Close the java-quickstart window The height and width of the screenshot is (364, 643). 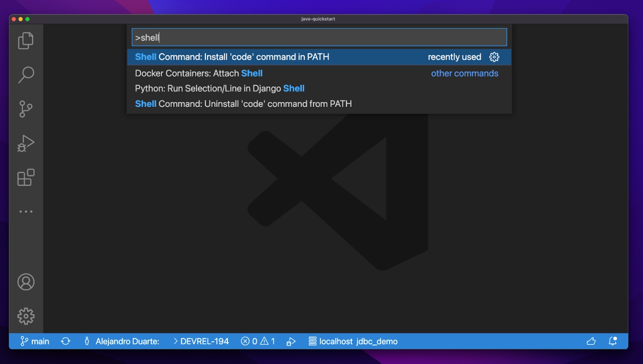[x=14, y=19]
